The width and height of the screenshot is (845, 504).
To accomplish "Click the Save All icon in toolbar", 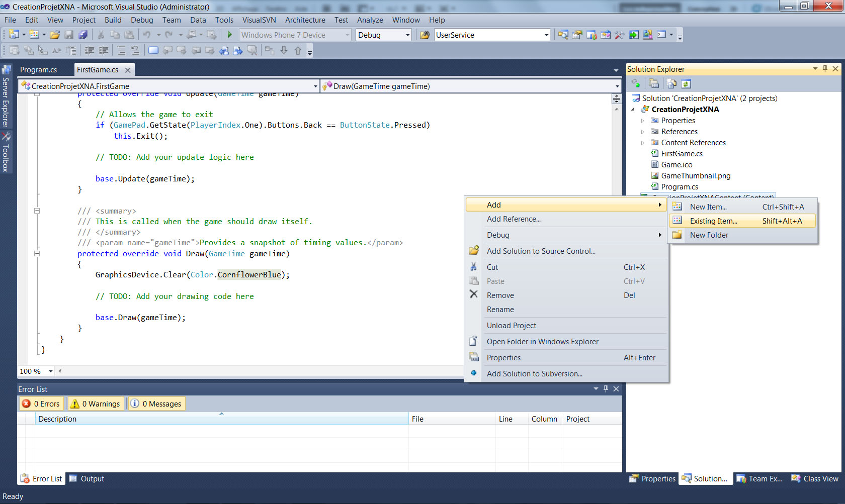I will [x=83, y=35].
